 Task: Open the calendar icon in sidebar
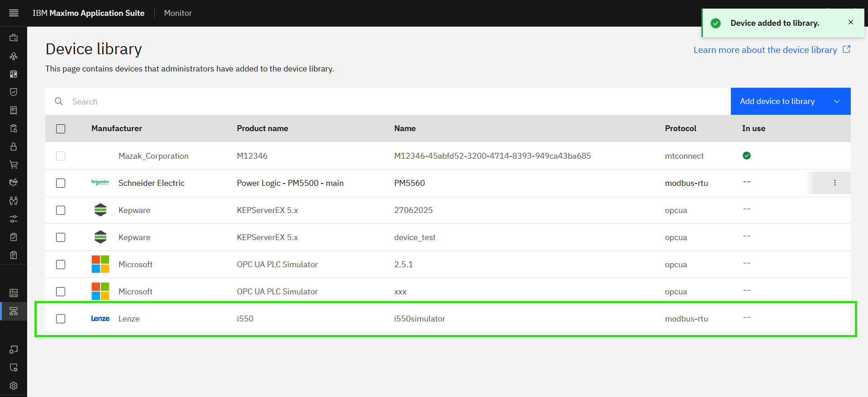[14, 74]
